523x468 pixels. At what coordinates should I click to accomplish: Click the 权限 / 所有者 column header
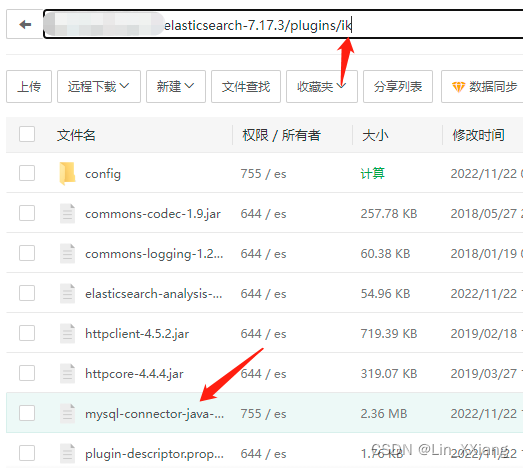click(x=282, y=135)
